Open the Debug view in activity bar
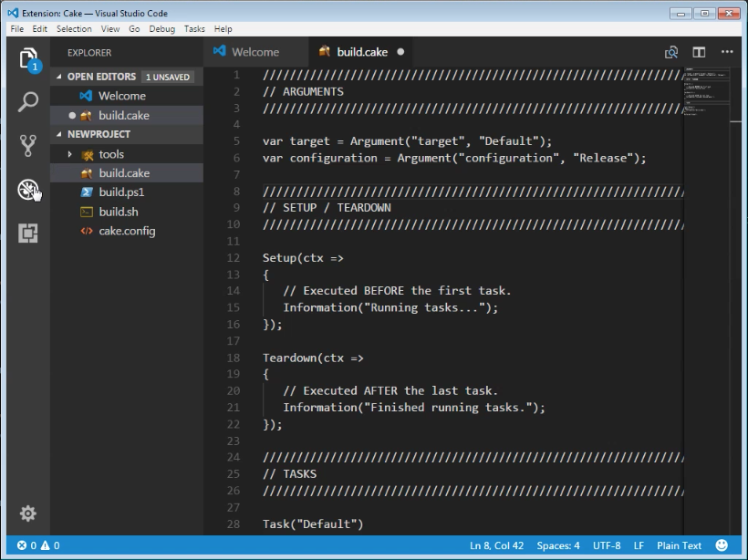This screenshot has width=748, height=560. point(28,190)
